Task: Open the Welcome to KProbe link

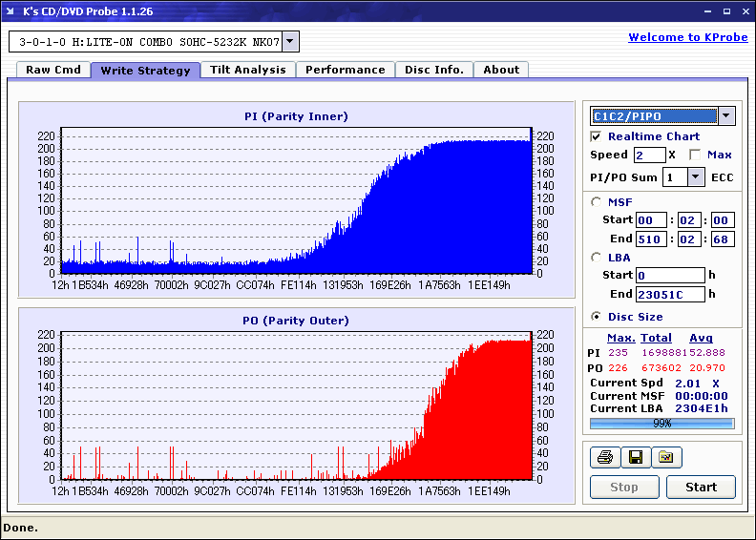Action: [688, 37]
